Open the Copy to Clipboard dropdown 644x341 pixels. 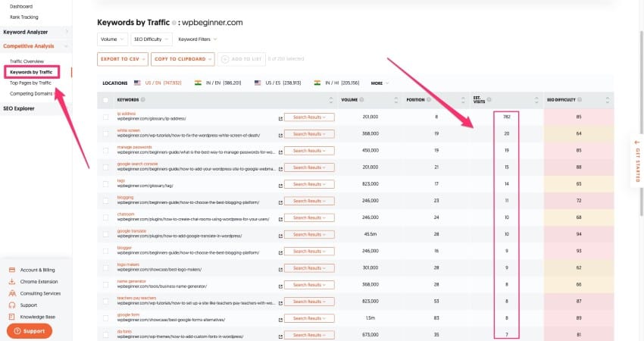tap(183, 59)
